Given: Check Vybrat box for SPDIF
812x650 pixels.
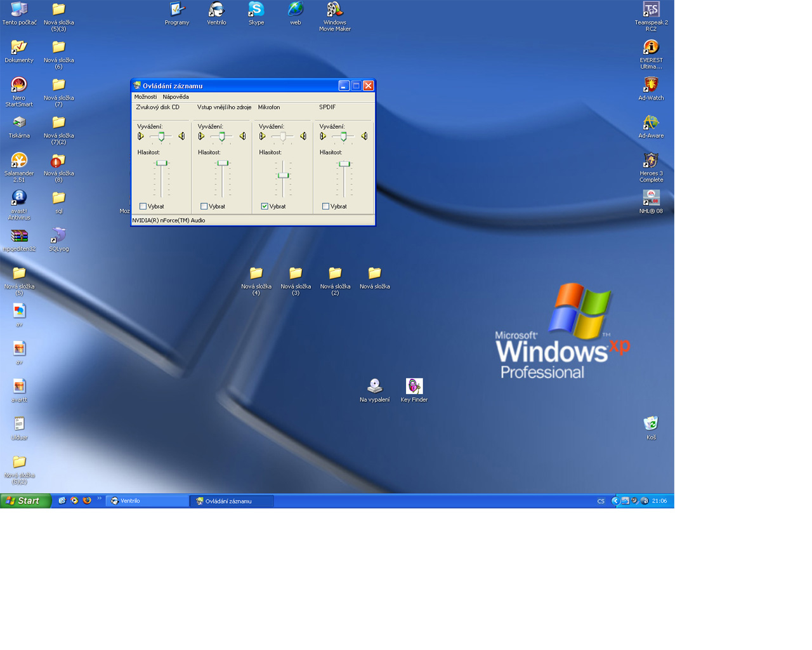Looking at the screenshot, I should pyautogui.click(x=325, y=206).
